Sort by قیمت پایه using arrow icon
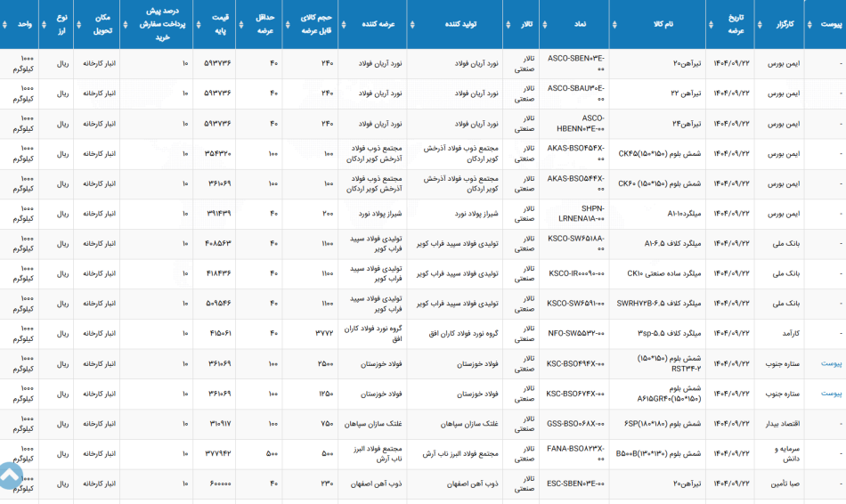The height and width of the screenshot is (504, 846). coord(198,24)
